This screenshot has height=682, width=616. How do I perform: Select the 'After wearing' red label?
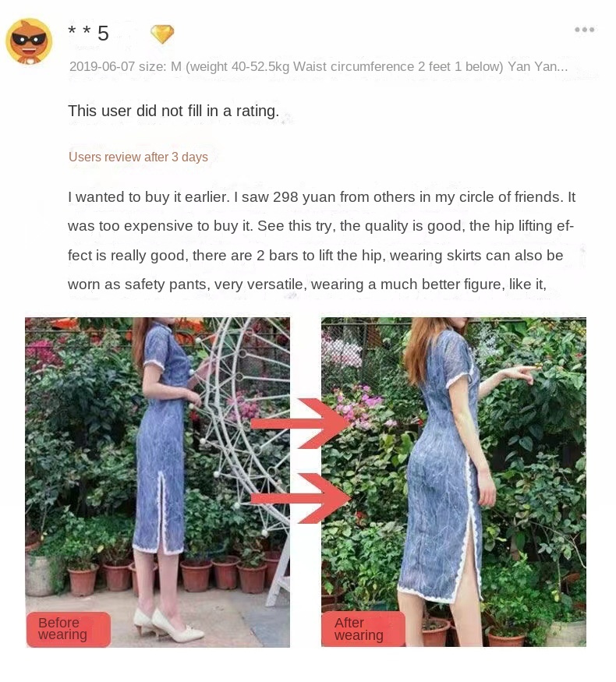click(x=363, y=629)
